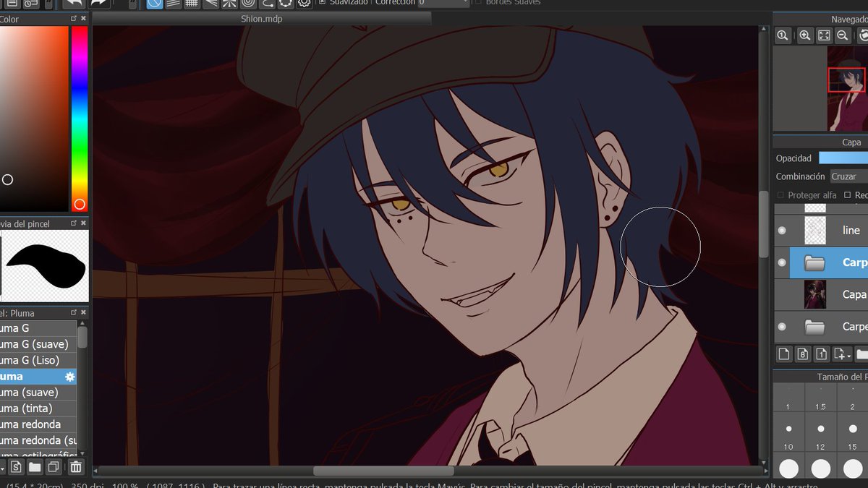Select the Pluma redonda brush

(38, 424)
